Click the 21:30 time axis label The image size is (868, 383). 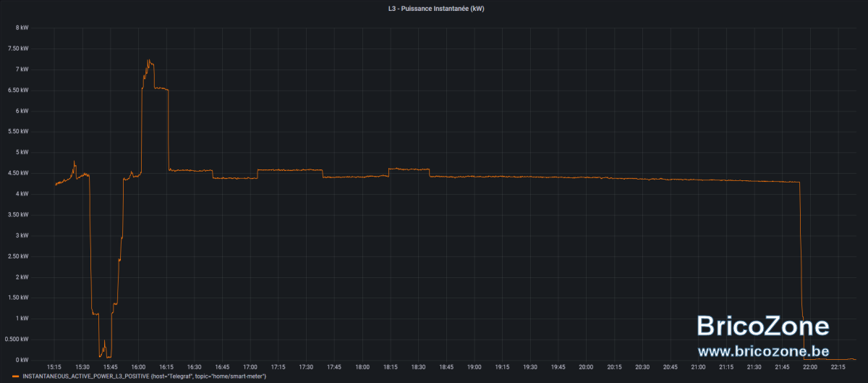pyautogui.click(x=754, y=367)
